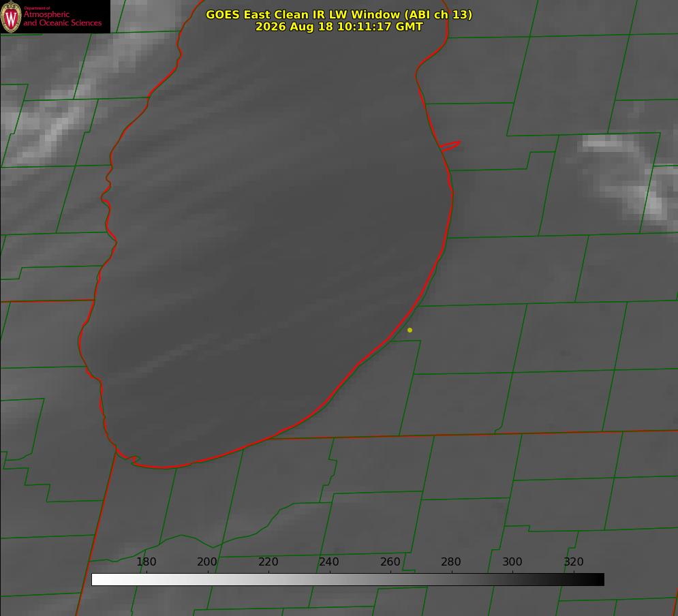The width and height of the screenshot is (678, 616).
Task: Click the yellow dot location marker
Action: [410, 330]
